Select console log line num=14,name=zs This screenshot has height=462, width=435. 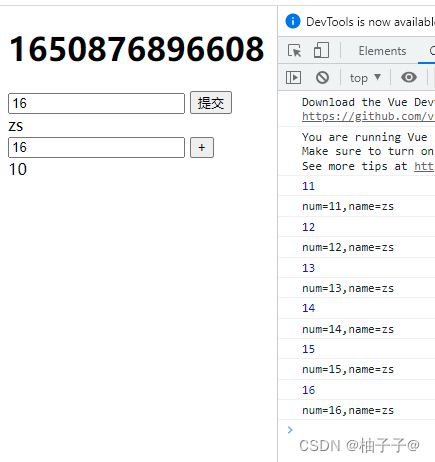(348, 329)
